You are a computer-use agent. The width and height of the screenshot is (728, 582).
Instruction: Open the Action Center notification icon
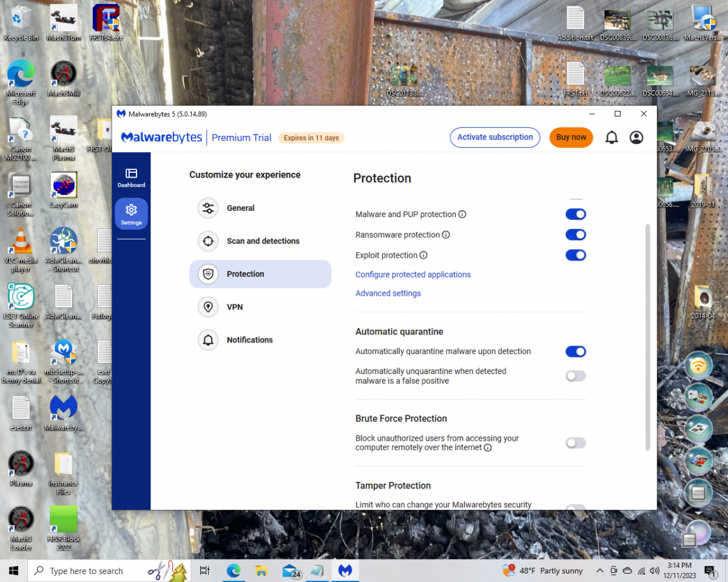tap(709, 570)
